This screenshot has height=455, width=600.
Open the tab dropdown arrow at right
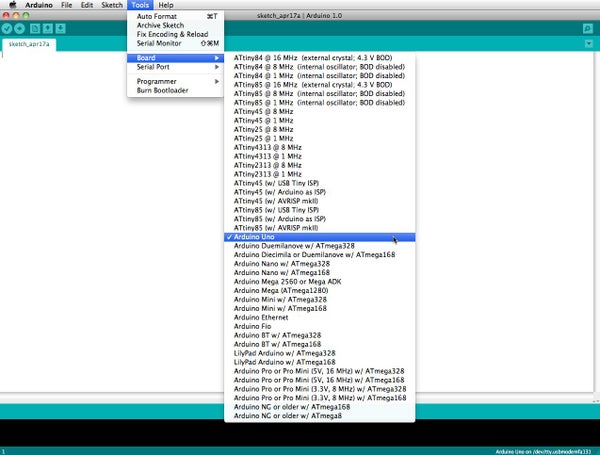click(589, 44)
